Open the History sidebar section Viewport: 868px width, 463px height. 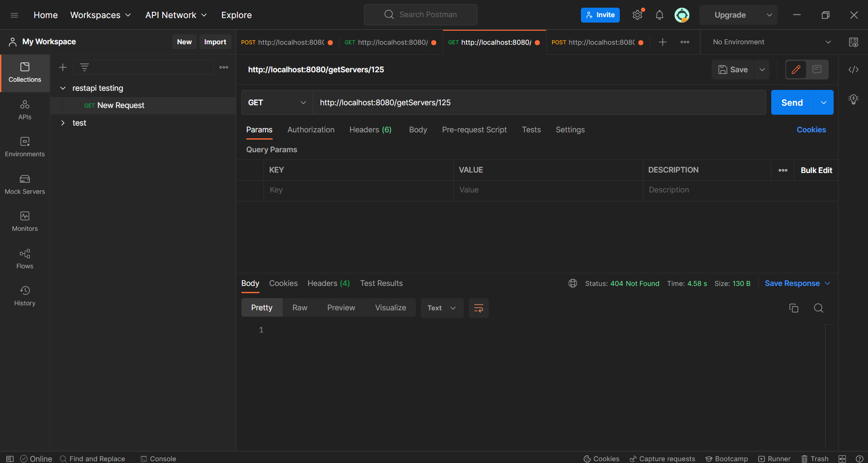click(25, 296)
